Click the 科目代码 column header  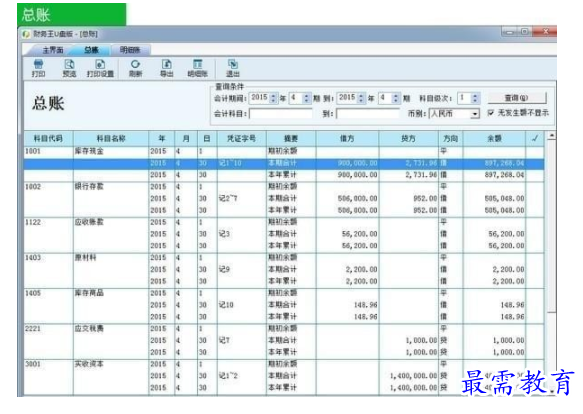click(x=48, y=139)
